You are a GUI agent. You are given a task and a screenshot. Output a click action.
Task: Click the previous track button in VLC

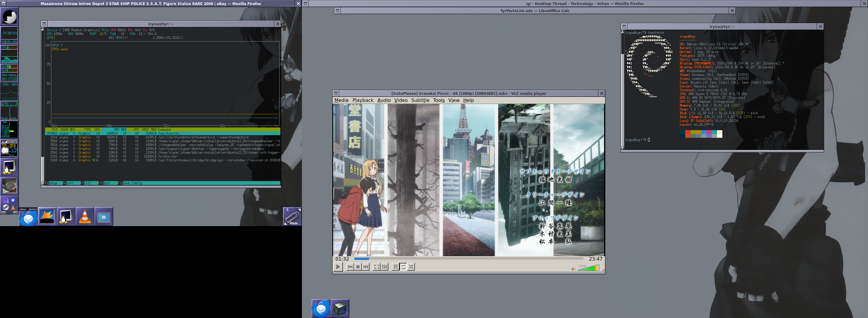(x=350, y=267)
